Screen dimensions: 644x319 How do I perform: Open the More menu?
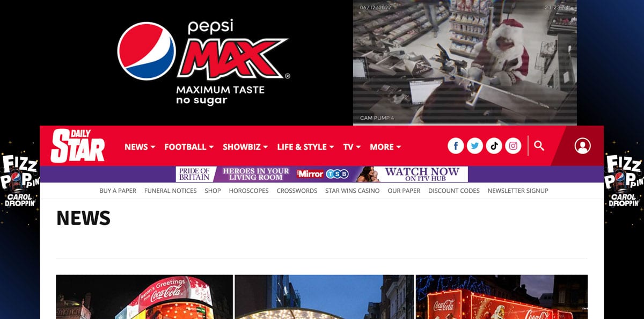[385, 147]
